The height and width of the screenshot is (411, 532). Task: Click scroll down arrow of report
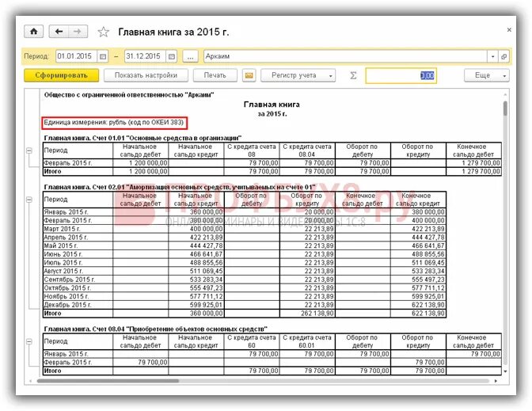(505, 371)
